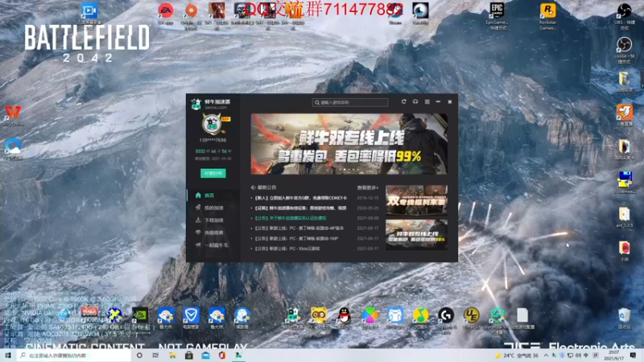Image resolution: width=644 pixels, height=362 pixels.
Task: Open the Mail app from the taskbar
Action: (205, 356)
